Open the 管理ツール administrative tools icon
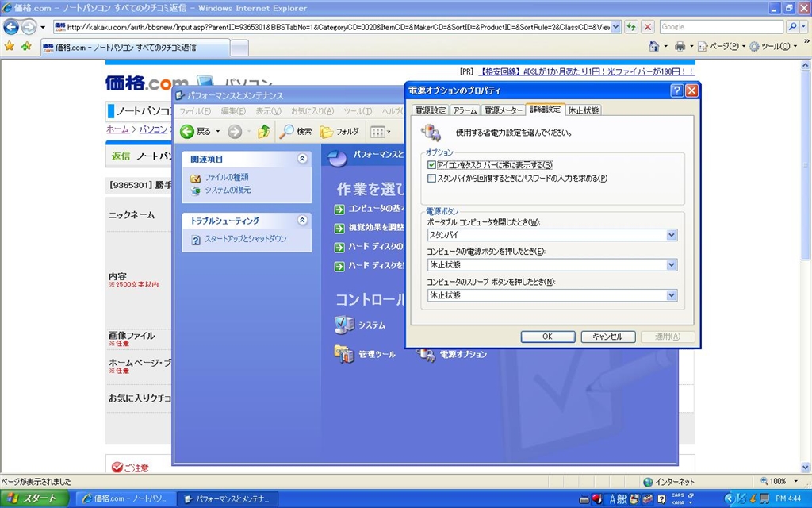 pyautogui.click(x=344, y=354)
